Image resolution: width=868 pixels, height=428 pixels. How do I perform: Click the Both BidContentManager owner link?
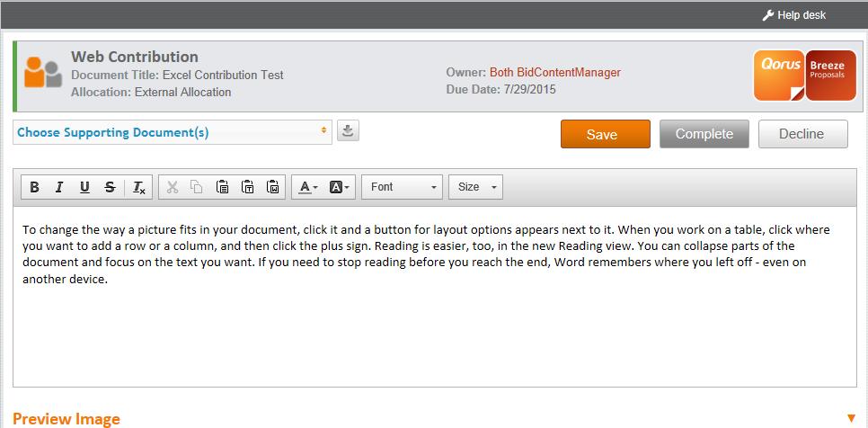(555, 73)
